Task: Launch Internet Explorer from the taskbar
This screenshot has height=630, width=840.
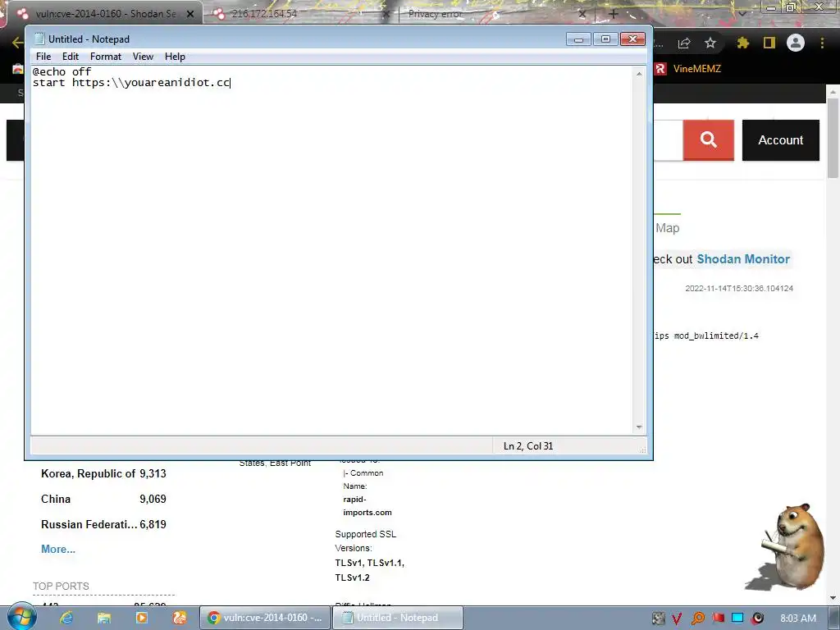Action: coord(66,618)
